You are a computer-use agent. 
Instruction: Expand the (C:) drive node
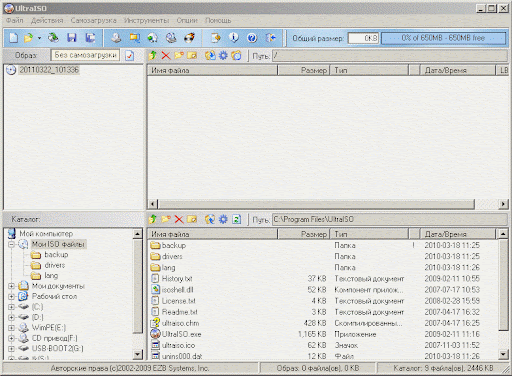click(x=11, y=307)
